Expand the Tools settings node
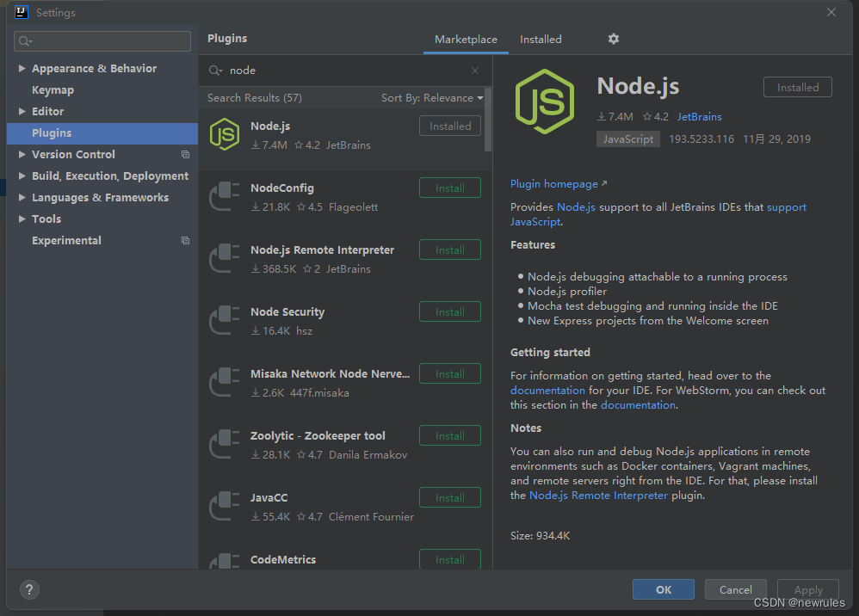The height and width of the screenshot is (616, 859). pyautogui.click(x=22, y=219)
